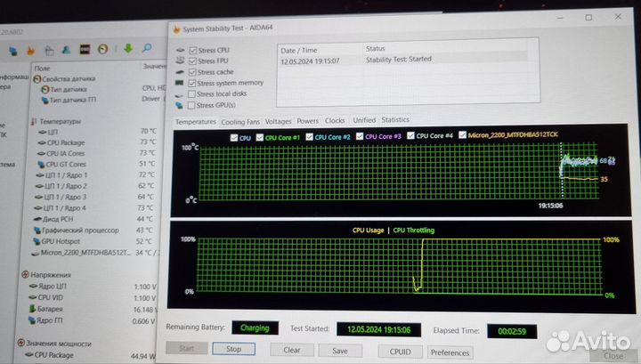641x364 pixels.
Task: Click the flame icon in System Stability Test title
Action: [x=176, y=30]
